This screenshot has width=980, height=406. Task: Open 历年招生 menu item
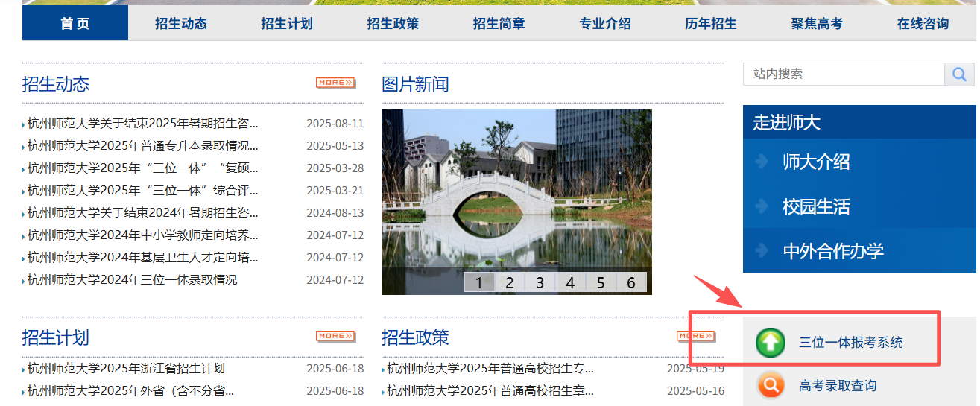pyautogui.click(x=710, y=24)
